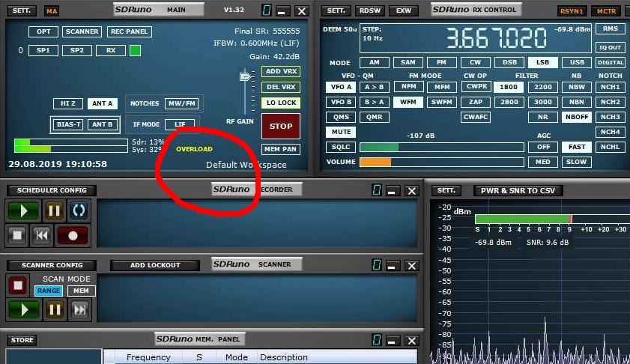Stop the stream with the STOP button
The height and width of the screenshot is (364, 630).
pos(281,126)
